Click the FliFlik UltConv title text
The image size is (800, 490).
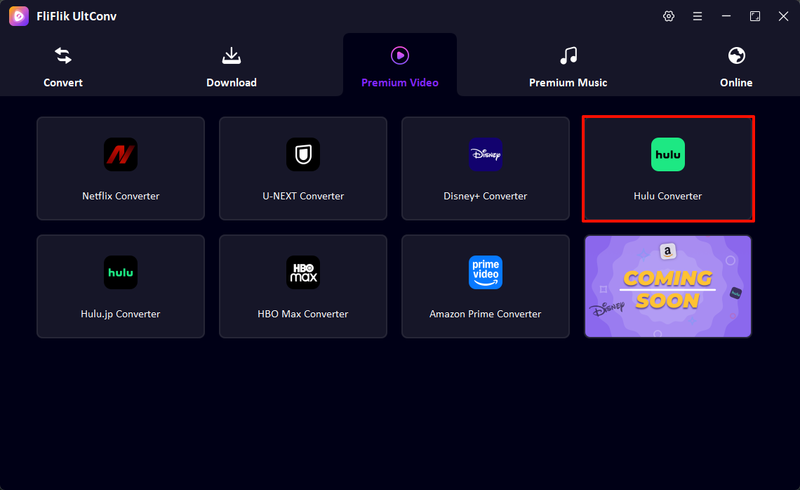tap(77, 16)
